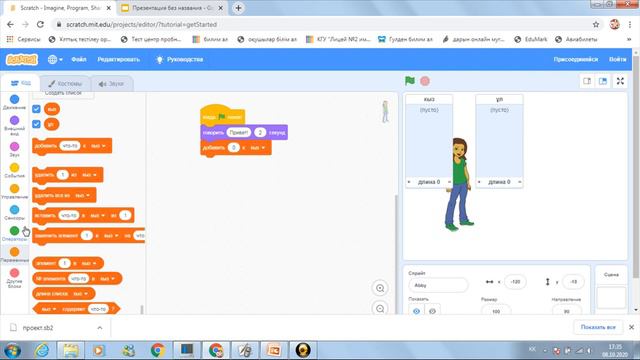The height and width of the screenshot is (360, 640).
Task: Click Показать все downloads button
Action: coord(598,327)
